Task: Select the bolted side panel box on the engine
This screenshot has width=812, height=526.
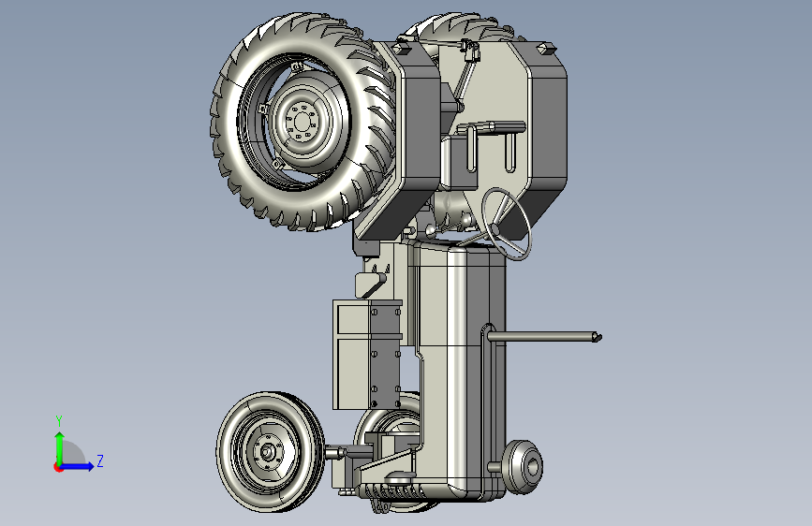Action: pyautogui.click(x=367, y=355)
